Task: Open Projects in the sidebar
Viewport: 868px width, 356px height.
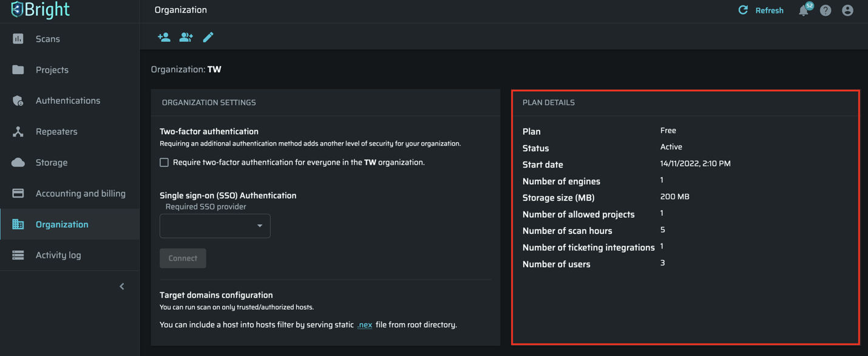Action: click(52, 70)
